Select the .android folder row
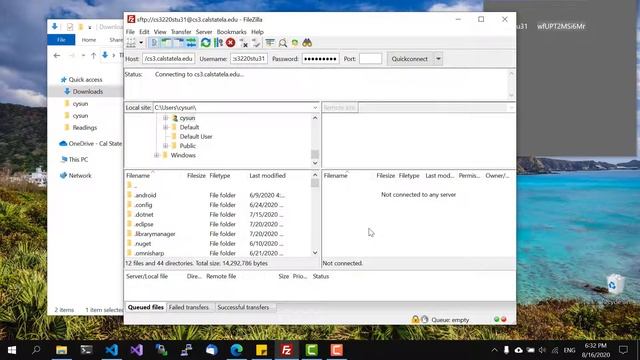This screenshot has width=640, height=360. [x=218, y=195]
